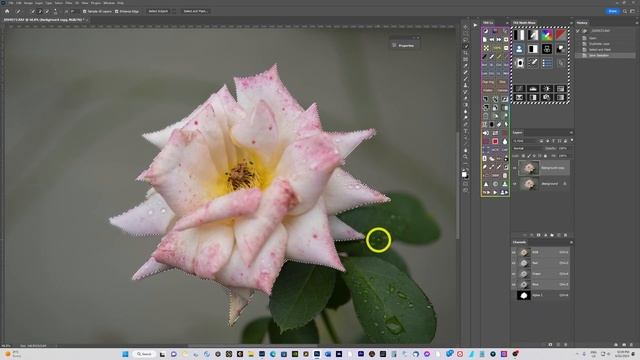Select the Type tool

coord(466,131)
